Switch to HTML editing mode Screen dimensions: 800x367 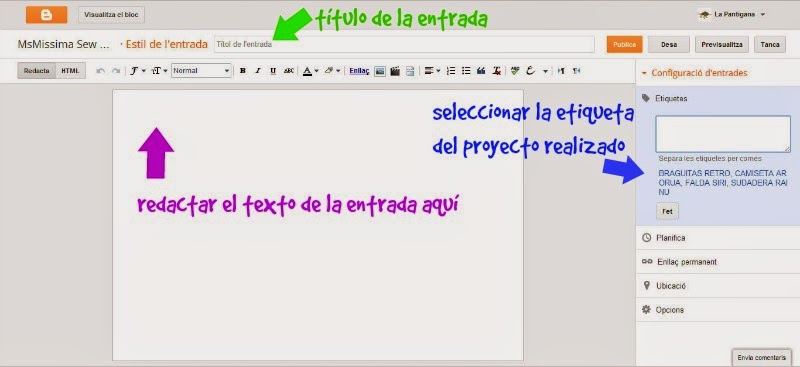click(x=70, y=71)
